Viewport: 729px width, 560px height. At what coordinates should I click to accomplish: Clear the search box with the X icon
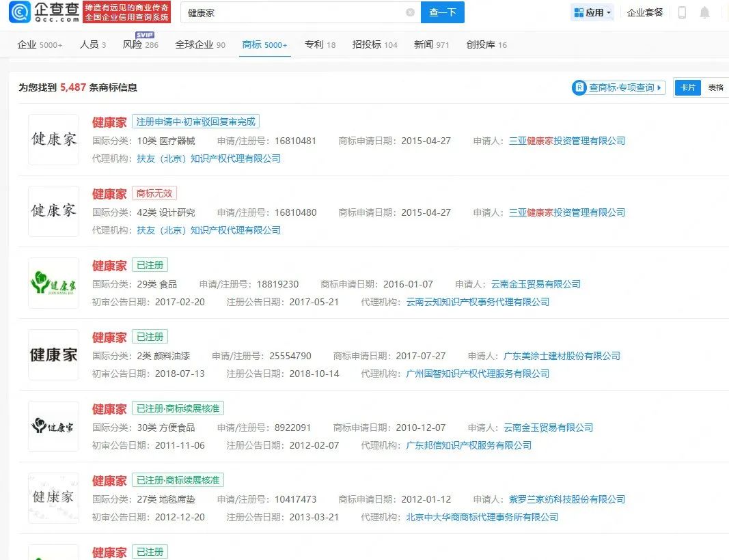click(410, 12)
